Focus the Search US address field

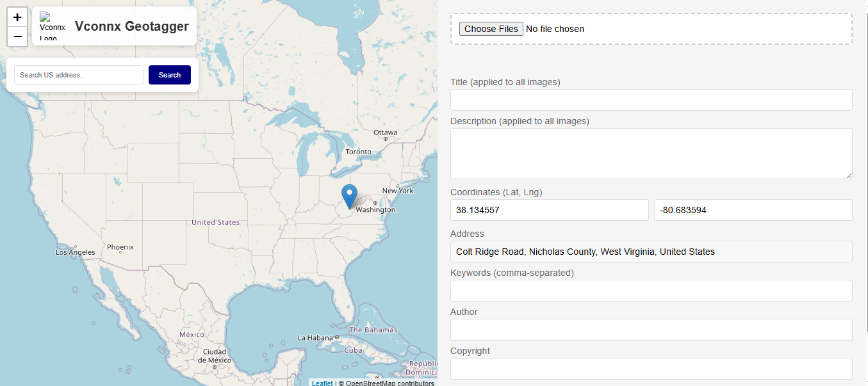[x=79, y=75]
